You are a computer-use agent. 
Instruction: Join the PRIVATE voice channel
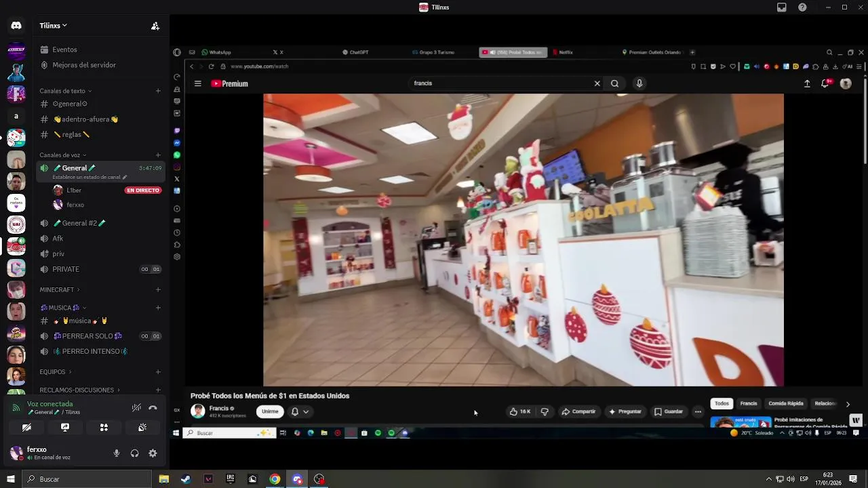point(100,269)
